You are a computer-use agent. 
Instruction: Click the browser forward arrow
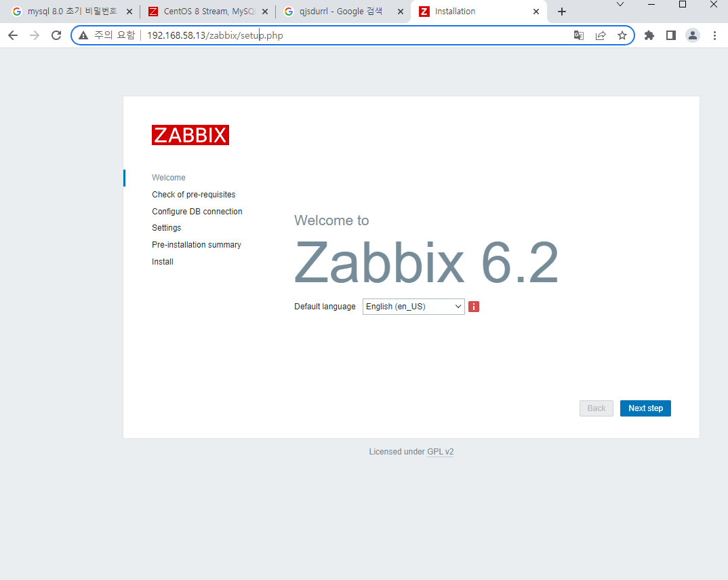pos(35,35)
